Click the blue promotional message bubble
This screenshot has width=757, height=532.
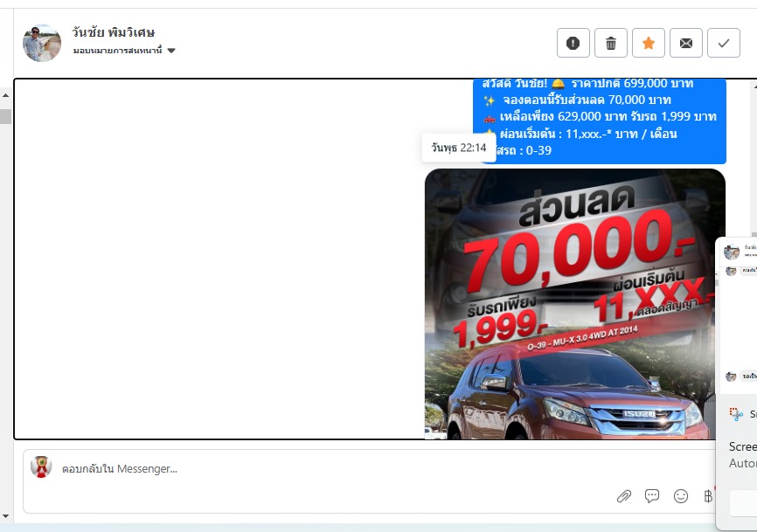click(599, 121)
